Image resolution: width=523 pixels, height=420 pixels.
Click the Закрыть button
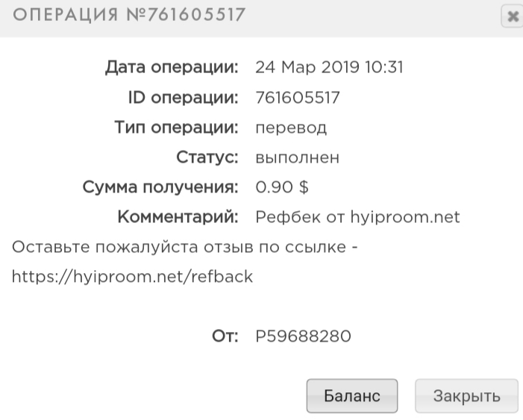click(466, 396)
